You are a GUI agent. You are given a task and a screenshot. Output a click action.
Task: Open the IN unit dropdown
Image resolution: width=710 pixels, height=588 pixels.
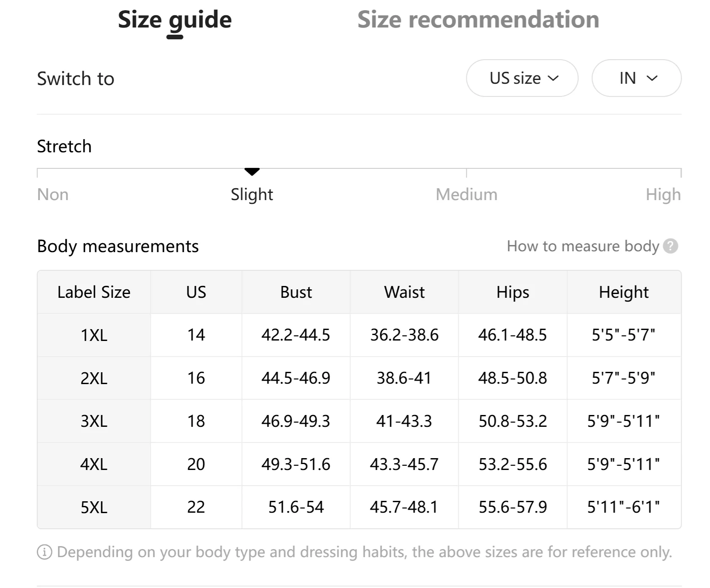click(636, 78)
